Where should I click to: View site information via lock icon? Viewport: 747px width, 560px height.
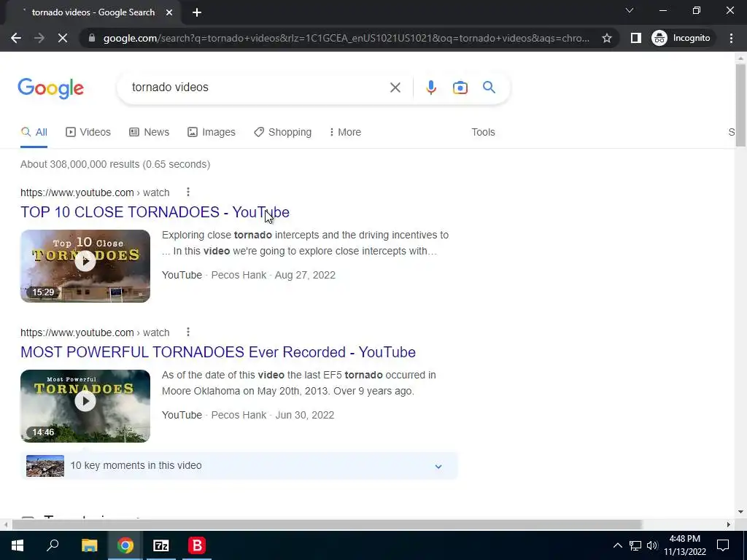click(92, 38)
